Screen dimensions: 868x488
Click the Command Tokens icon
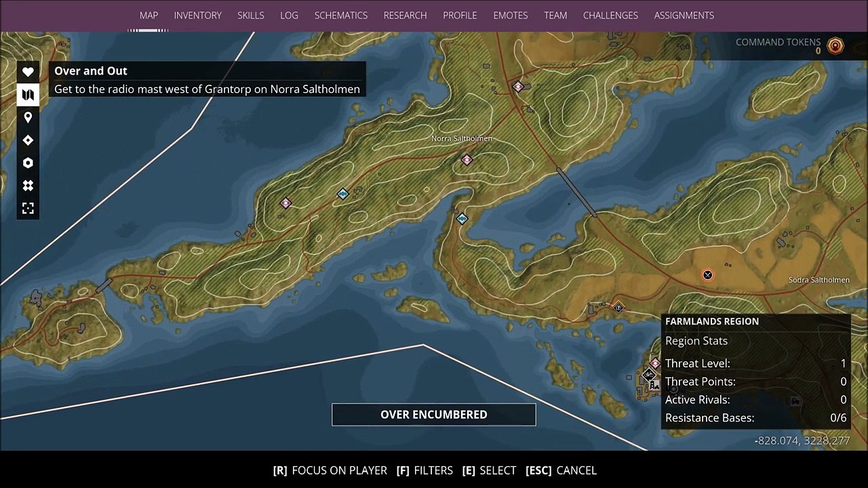[835, 46]
